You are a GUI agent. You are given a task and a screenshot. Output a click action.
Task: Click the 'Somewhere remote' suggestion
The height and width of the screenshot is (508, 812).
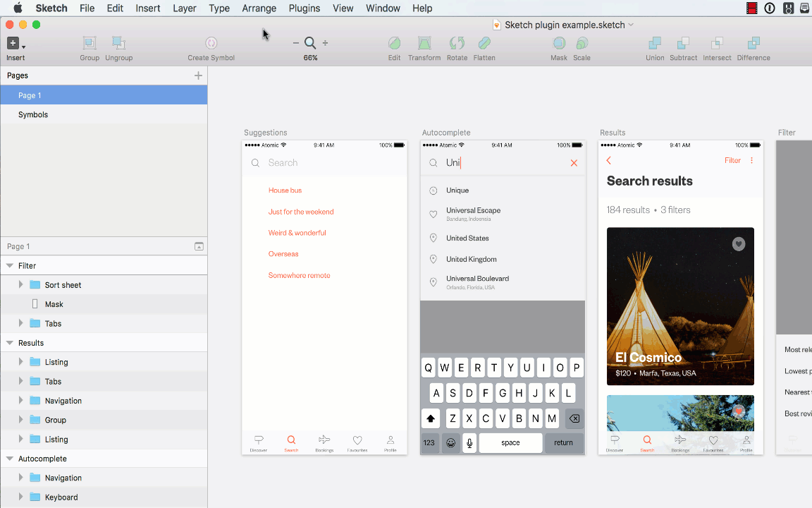[300, 275]
